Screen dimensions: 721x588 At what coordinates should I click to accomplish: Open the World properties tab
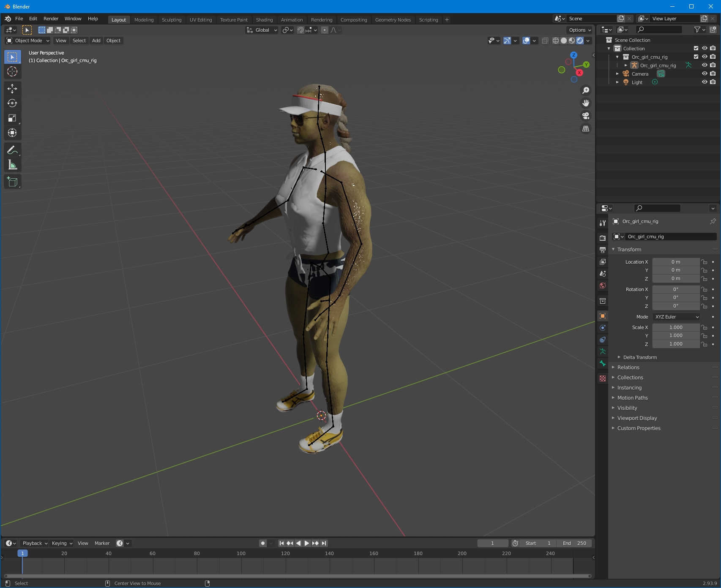(x=603, y=286)
